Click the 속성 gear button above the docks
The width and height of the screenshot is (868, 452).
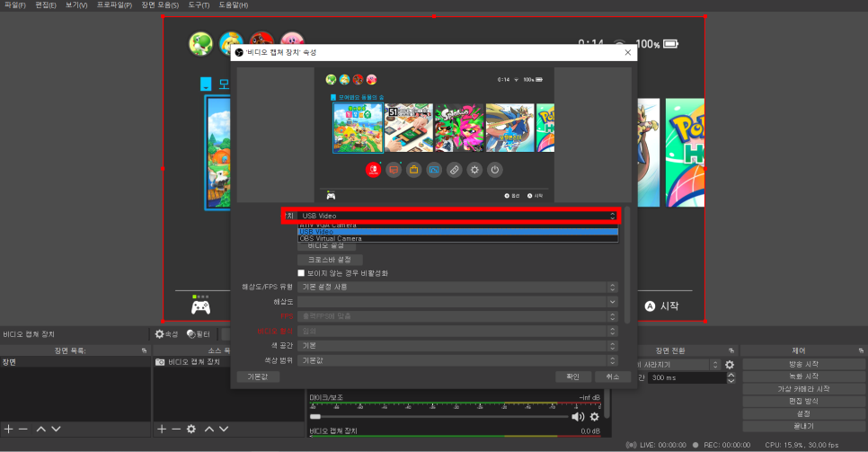click(166, 334)
